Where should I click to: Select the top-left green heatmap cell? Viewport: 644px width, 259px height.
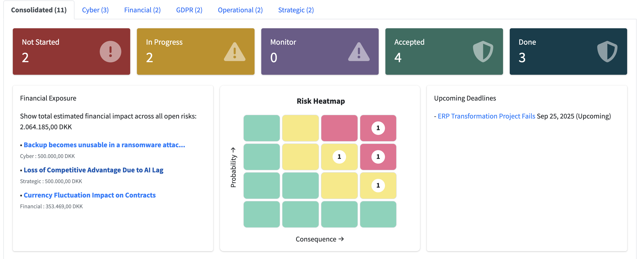point(262,128)
